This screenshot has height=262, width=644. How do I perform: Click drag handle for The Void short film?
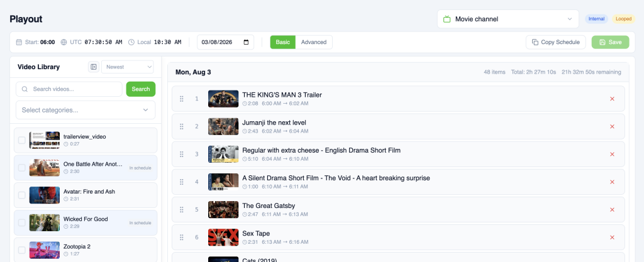coord(182,182)
